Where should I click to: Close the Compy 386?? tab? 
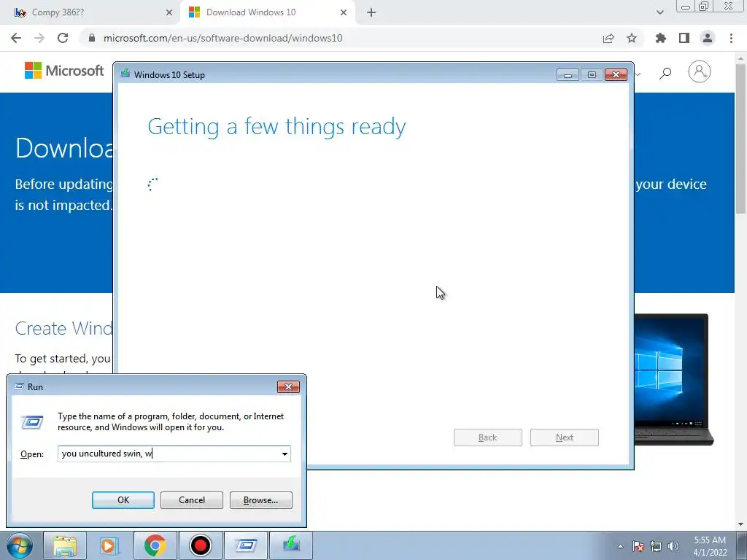pos(169,12)
